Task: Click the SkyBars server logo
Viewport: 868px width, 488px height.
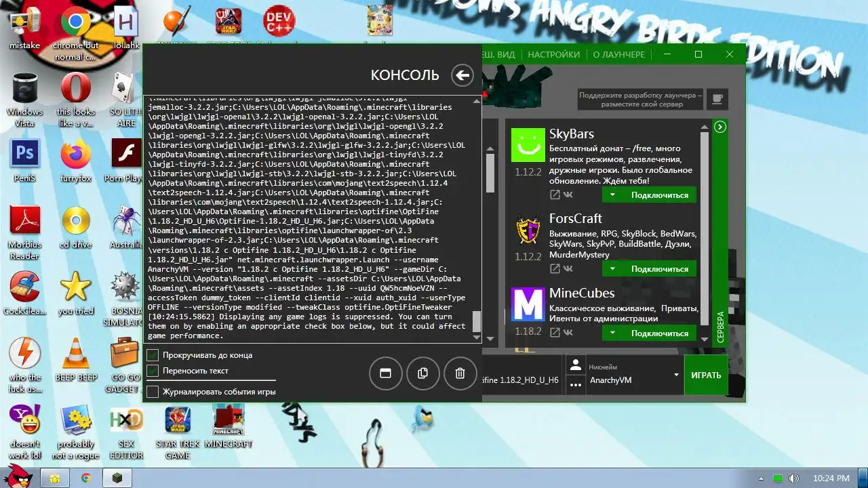Action: 528,144
